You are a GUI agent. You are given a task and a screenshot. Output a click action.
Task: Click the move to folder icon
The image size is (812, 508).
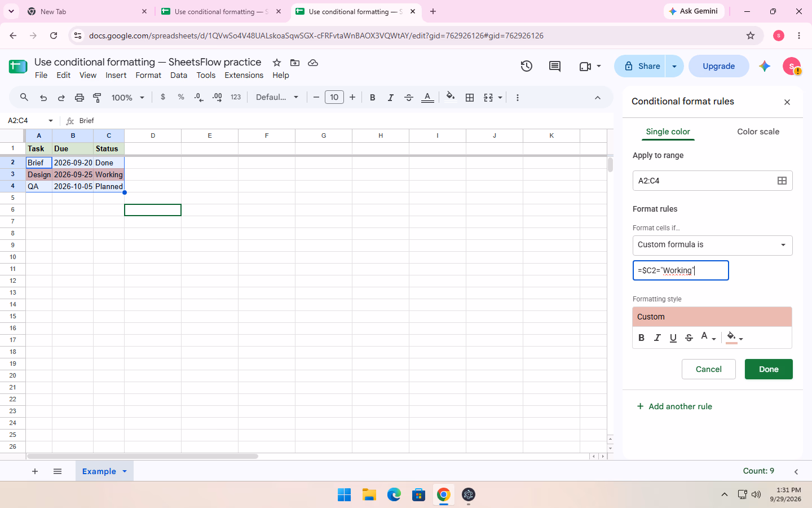295,63
